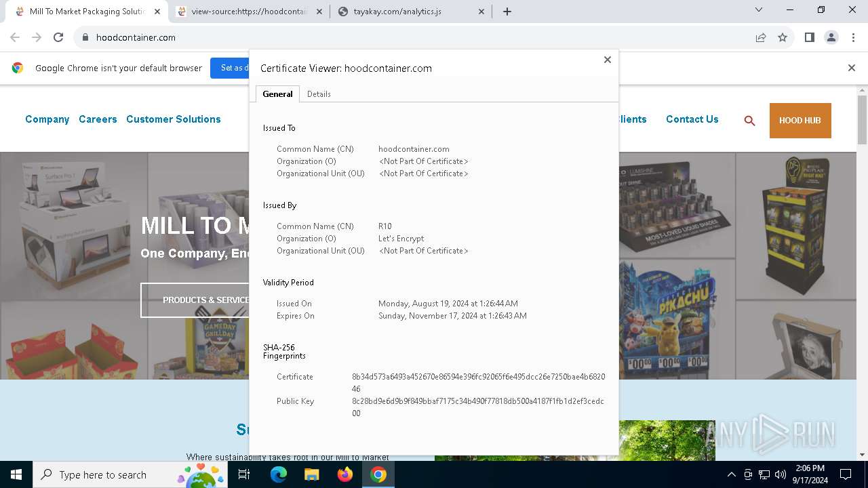Open site info lock icon
The height and width of the screenshot is (488, 868).
(85, 37)
